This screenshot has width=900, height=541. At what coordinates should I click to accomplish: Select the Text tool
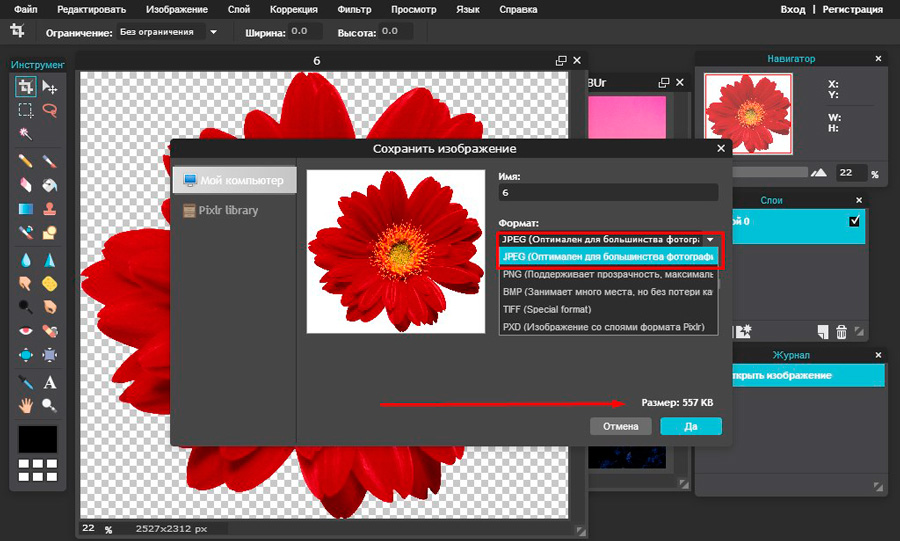tap(49, 382)
